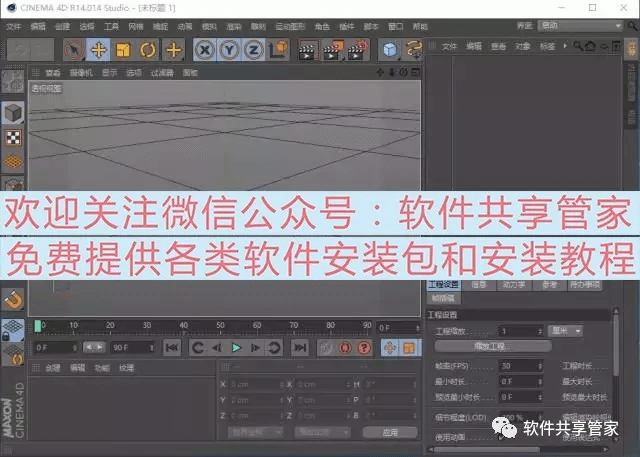Viewport: 640px width, 457px height.
Task: Go to previous key button
Action: pyautogui.click(x=198, y=348)
